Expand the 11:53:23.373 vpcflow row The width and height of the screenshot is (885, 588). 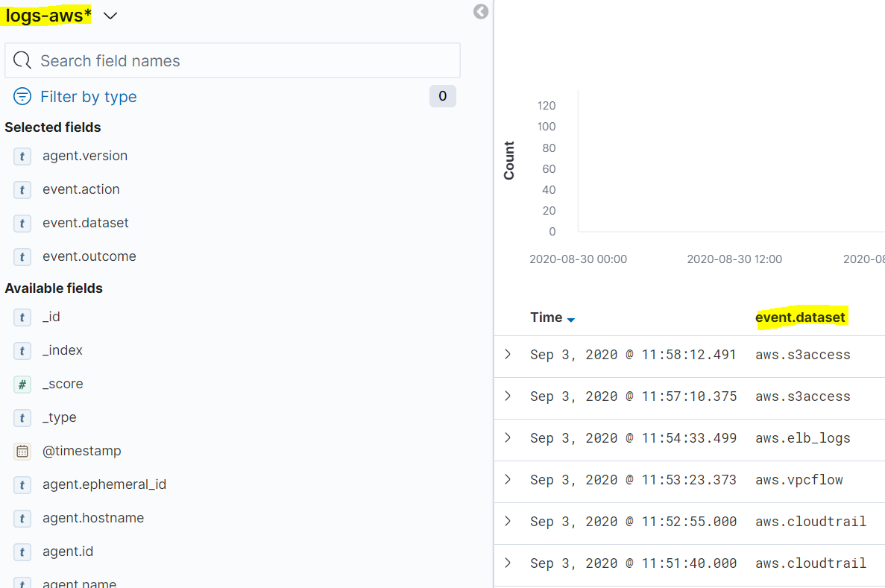[x=508, y=479]
